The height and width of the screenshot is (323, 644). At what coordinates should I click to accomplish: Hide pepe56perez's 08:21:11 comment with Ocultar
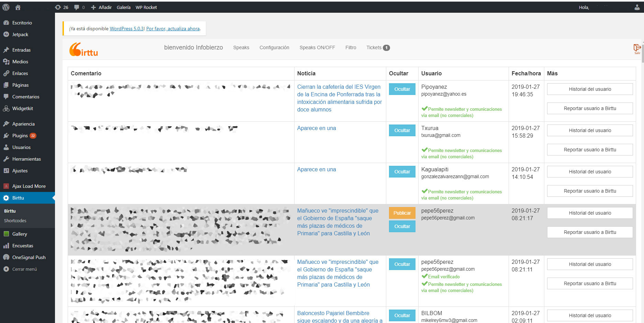(x=402, y=264)
